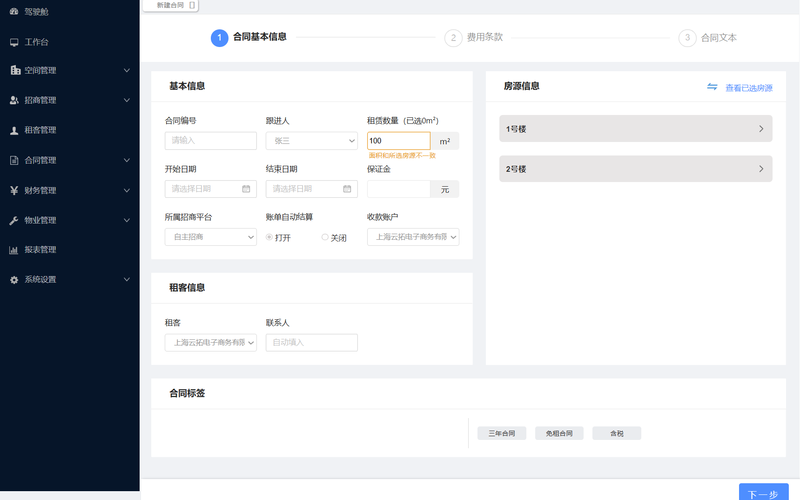Click the 报表管理 bar chart icon

[14, 250]
